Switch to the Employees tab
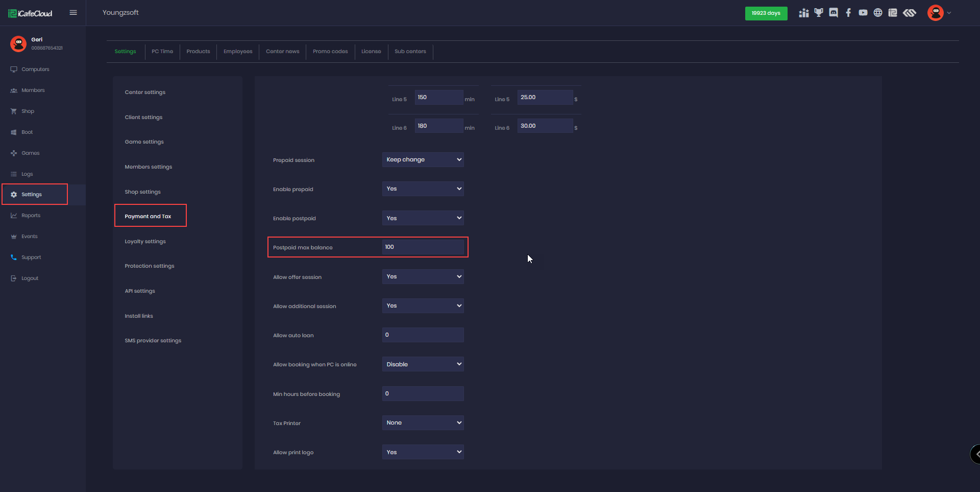This screenshot has height=492, width=980. click(x=237, y=51)
